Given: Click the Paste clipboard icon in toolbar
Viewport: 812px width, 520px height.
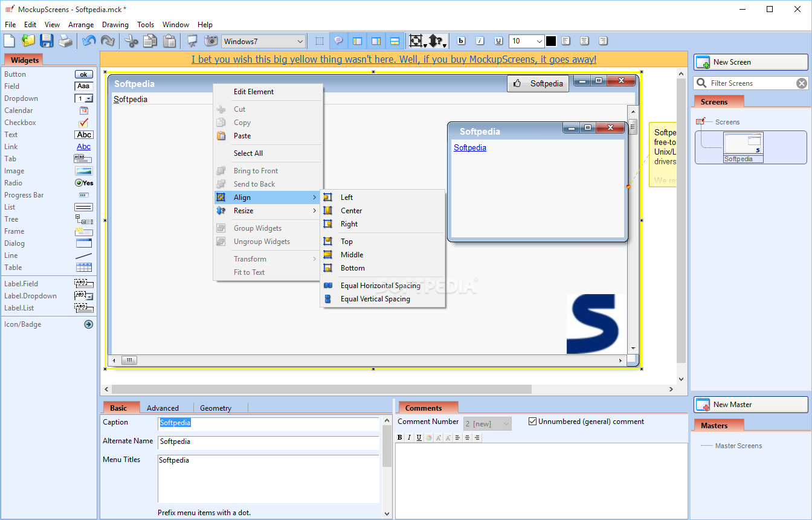Looking at the screenshot, I should (169, 41).
